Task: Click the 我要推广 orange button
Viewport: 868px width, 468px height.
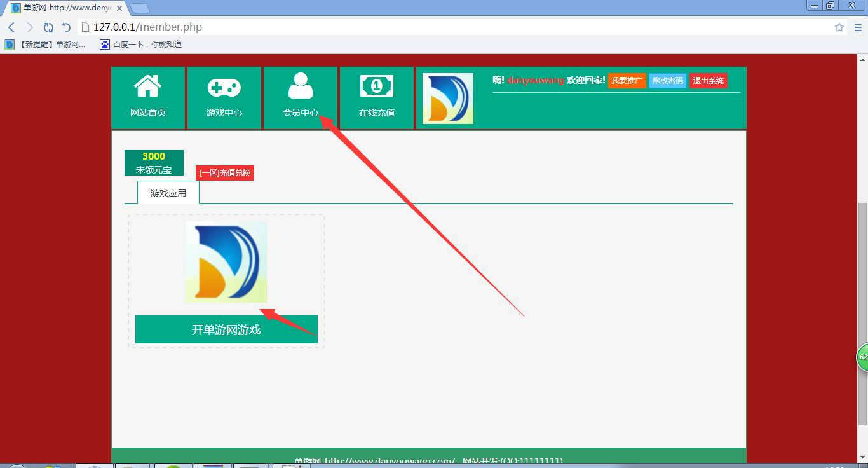Action: coord(627,81)
